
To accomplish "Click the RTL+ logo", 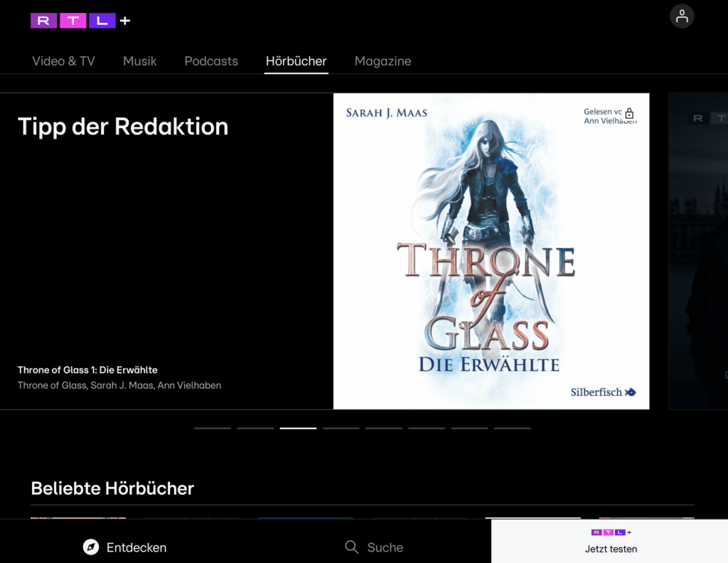I will (x=80, y=21).
